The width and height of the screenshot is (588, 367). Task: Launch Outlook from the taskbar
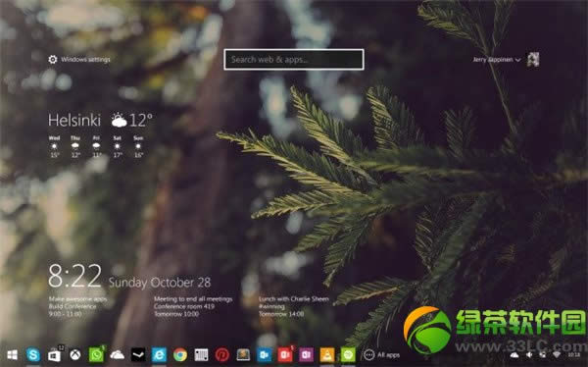pos(264,354)
